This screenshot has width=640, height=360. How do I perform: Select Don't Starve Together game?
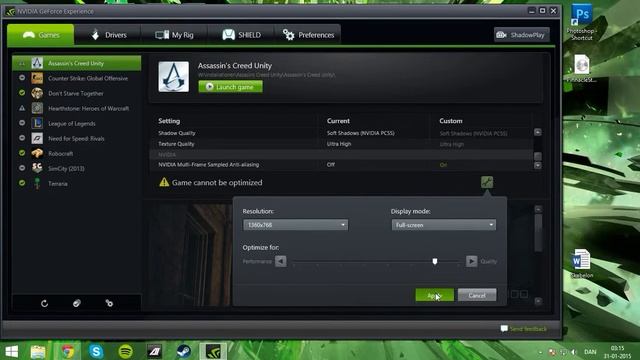(77, 93)
